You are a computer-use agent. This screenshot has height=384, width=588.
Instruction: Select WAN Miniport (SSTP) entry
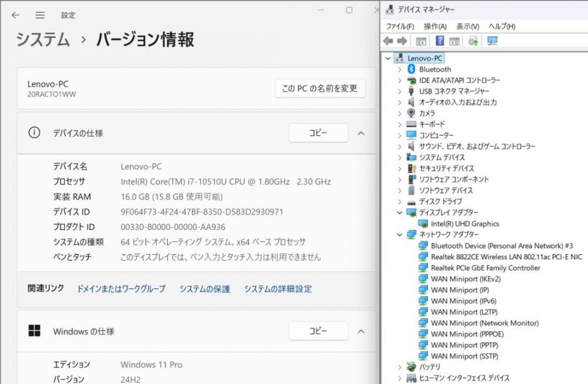click(465, 356)
